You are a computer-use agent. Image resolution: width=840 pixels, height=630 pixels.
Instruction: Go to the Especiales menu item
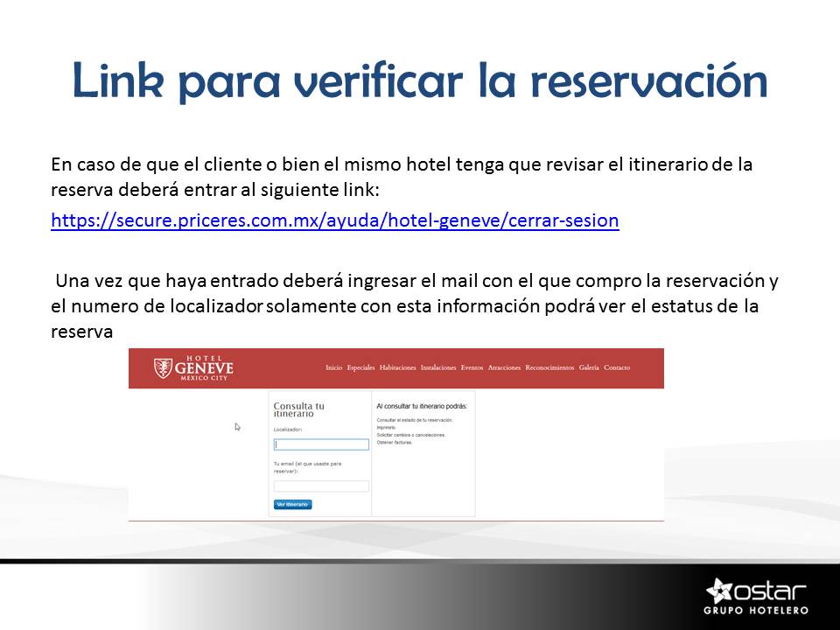coord(361,367)
